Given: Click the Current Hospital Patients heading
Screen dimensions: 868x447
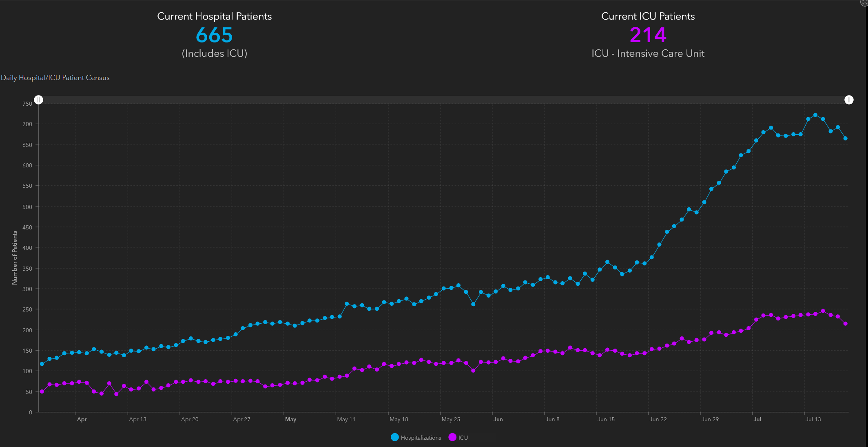Looking at the screenshot, I should (x=215, y=16).
